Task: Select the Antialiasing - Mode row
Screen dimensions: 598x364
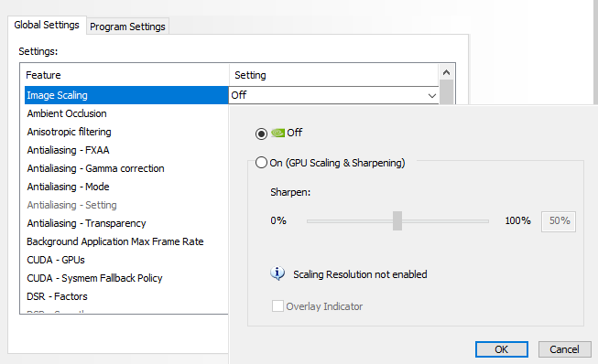Action: (x=126, y=187)
